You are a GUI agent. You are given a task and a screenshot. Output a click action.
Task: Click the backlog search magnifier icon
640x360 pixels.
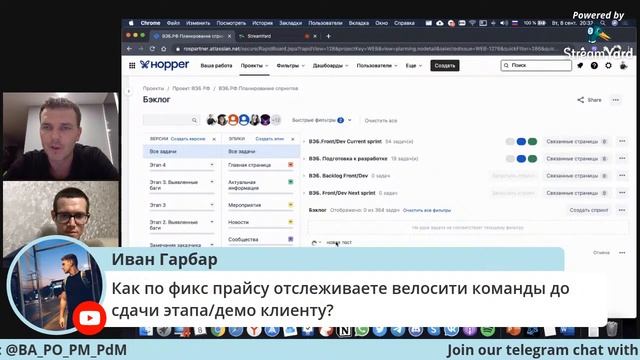tap(194, 120)
